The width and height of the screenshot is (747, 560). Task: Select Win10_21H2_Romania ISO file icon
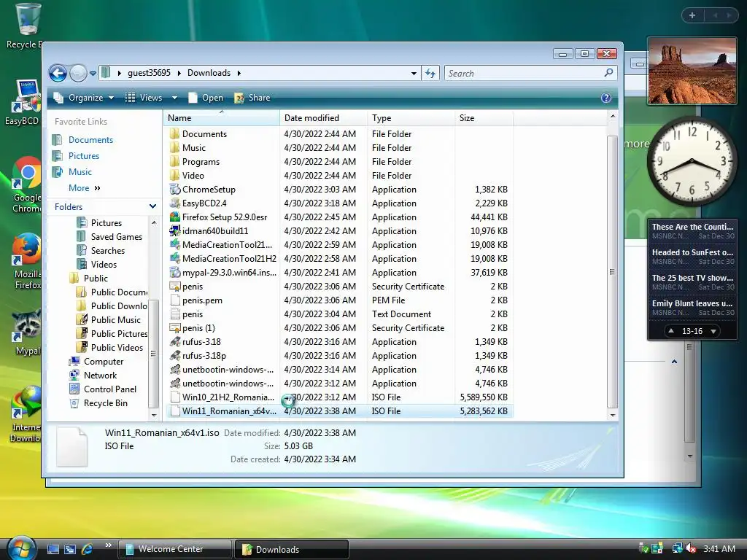175,397
